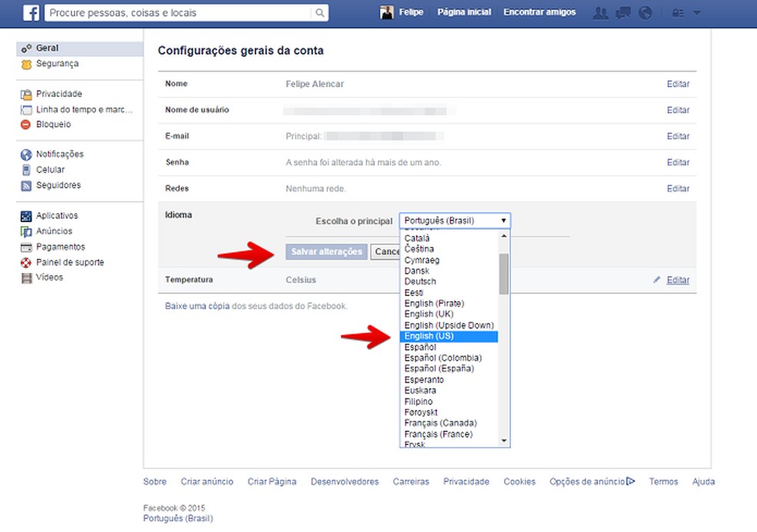Click the Pagamentos card icon
Image resolution: width=757 pixels, height=532 pixels.
click(26, 248)
